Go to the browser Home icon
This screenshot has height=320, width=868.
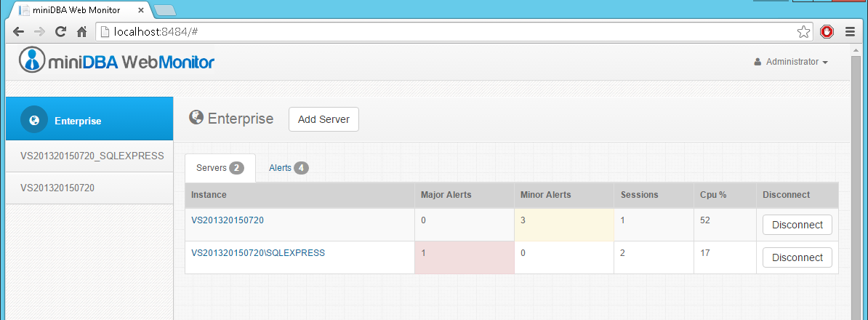click(81, 31)
